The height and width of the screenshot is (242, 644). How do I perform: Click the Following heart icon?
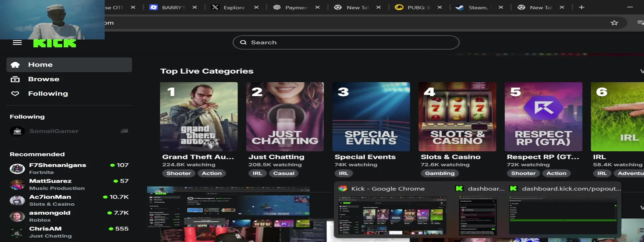[15, 94]
